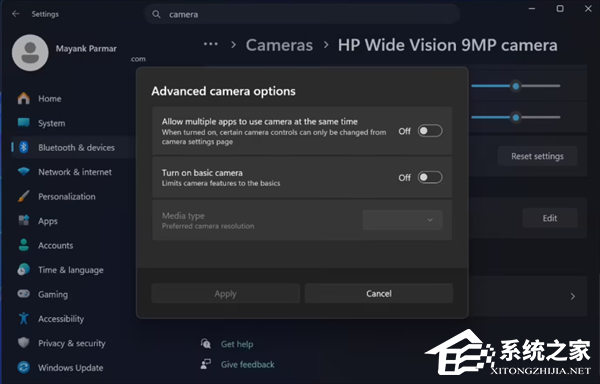Click the Time & language globe icon
The width and height of the screenshot is (600, 384).
pyautogui.click(x=24, y=270)
